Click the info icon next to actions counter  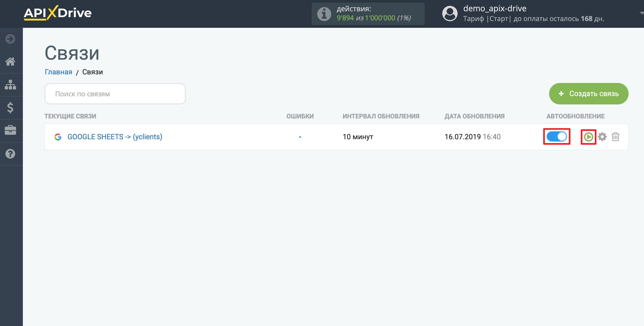point(324,14)
